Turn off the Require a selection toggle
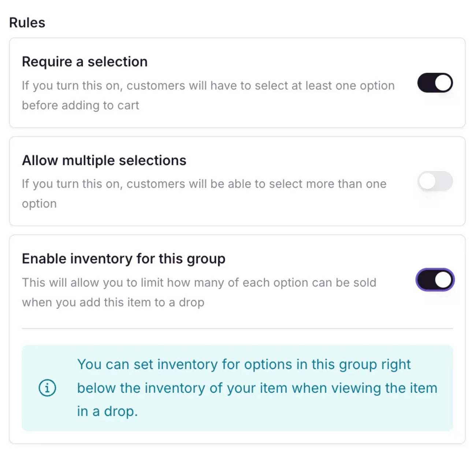Image resolution: width=476 pixels, height=455 pixels. point(435,83)
